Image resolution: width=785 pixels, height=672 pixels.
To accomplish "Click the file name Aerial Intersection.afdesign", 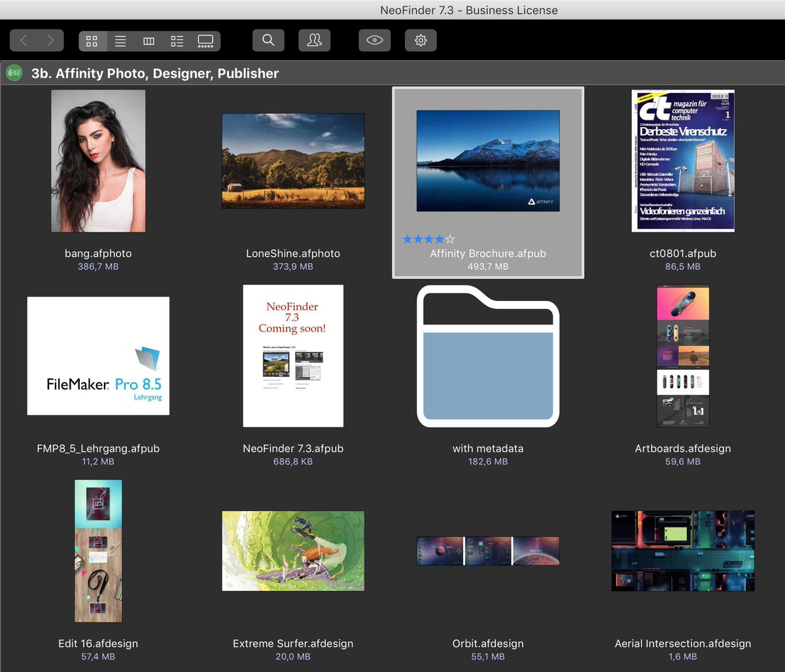I will point(683,643).
